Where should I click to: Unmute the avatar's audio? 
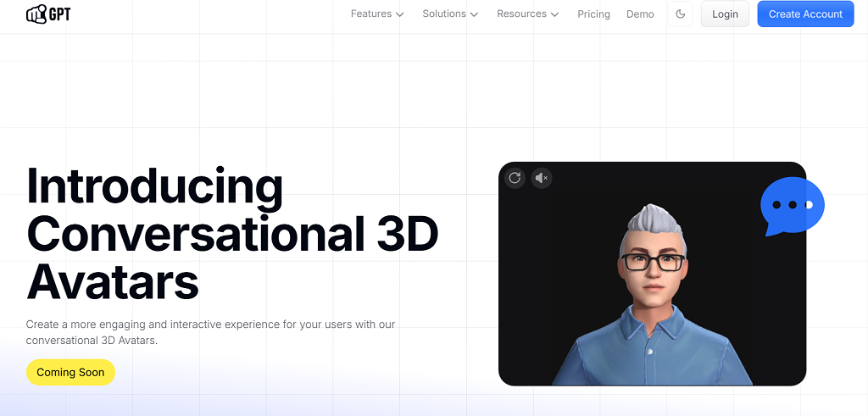click(542, 178)
